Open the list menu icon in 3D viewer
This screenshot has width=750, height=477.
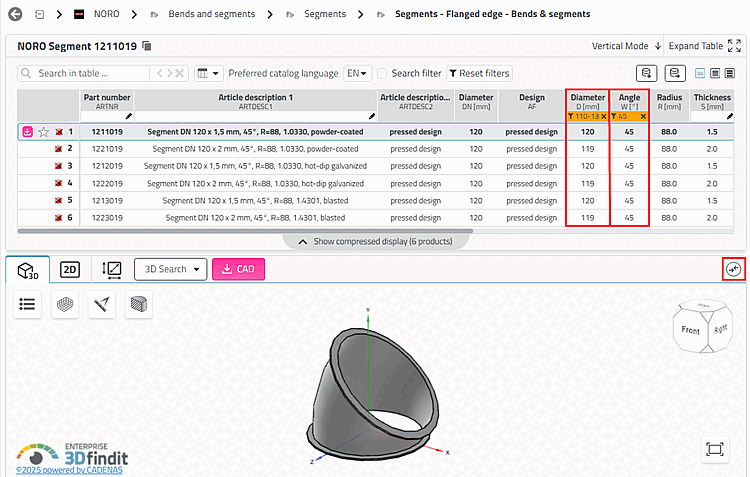(27, 304)
